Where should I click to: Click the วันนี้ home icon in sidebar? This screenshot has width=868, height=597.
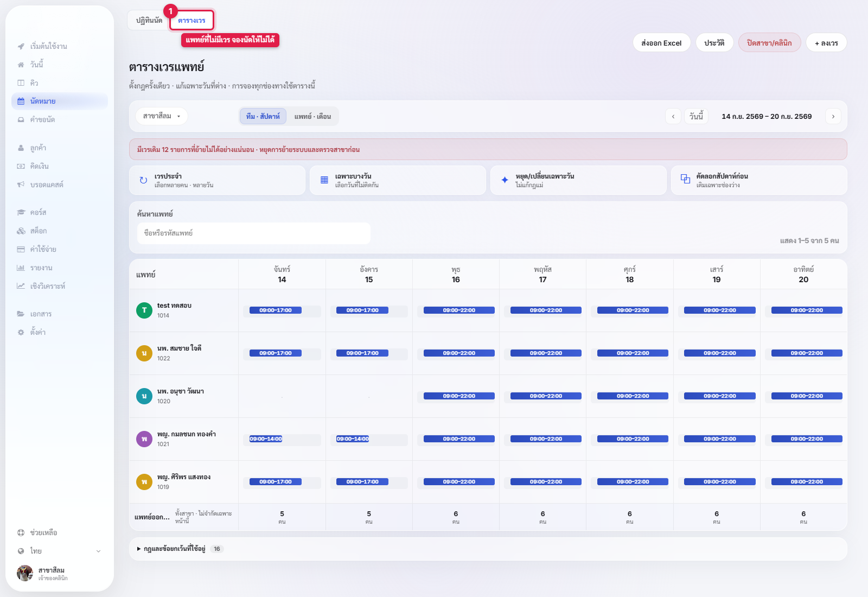pyautogui.click(x=21, y=65)
